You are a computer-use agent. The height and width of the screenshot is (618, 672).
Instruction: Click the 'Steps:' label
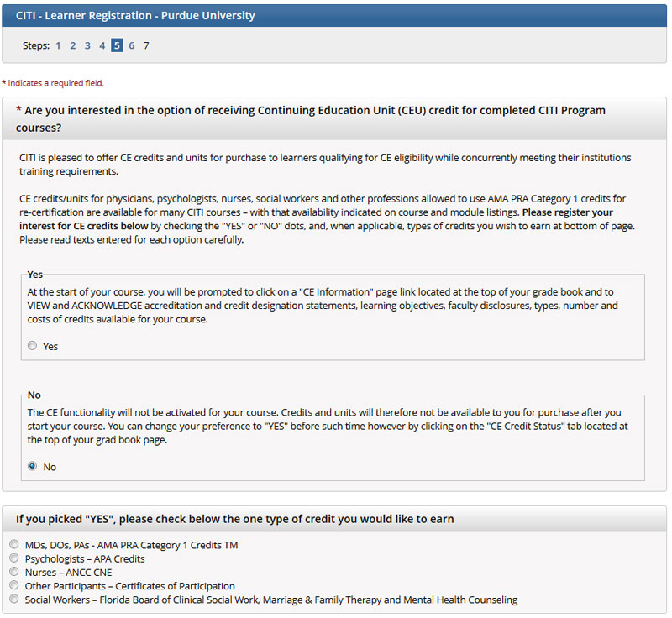[36, 45]
